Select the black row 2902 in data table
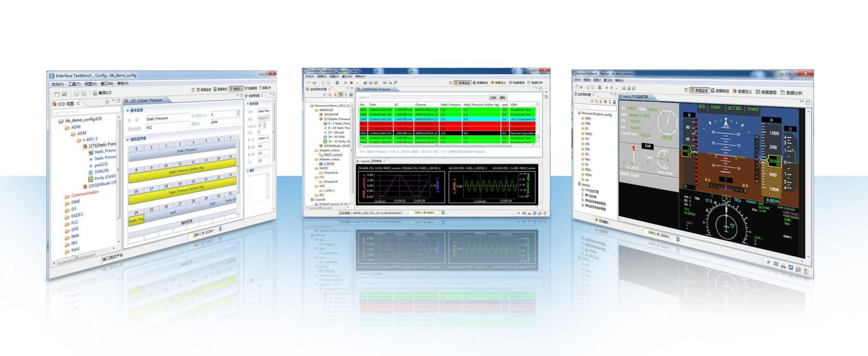868x356 pixels. pyautogui.click(x=447, y=133)
